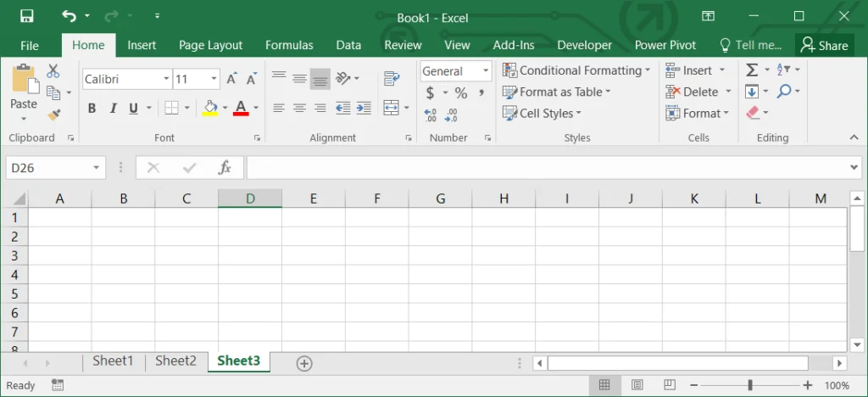Viewport: 868px width, 397px height.
Task: Apply Accounting Number Format dollar sign
Action: point(430,92)
